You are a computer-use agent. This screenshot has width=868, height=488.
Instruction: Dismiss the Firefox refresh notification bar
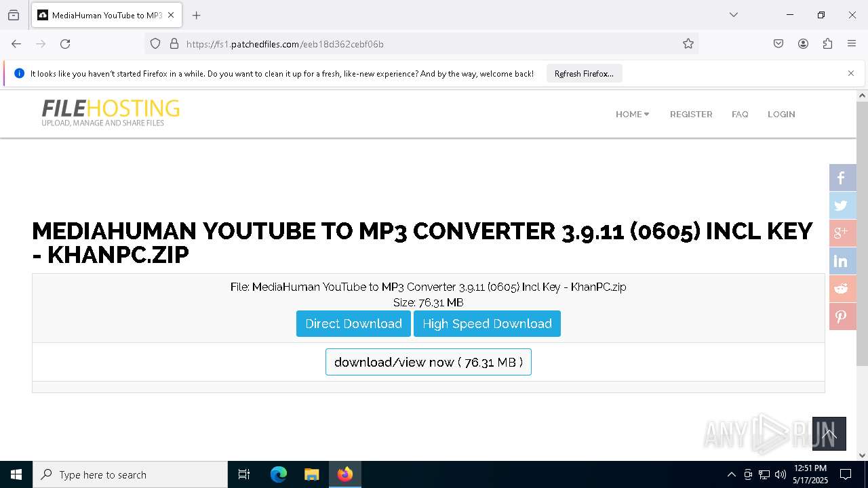point(851,73)
